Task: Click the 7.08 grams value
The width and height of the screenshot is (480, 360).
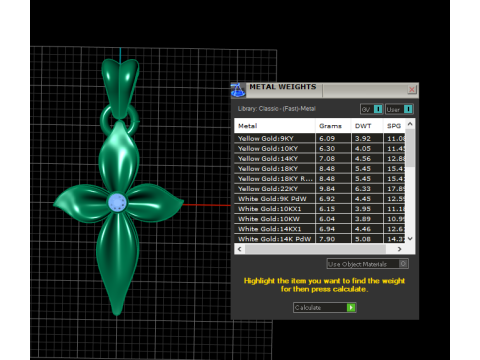Action: (327, 159)
